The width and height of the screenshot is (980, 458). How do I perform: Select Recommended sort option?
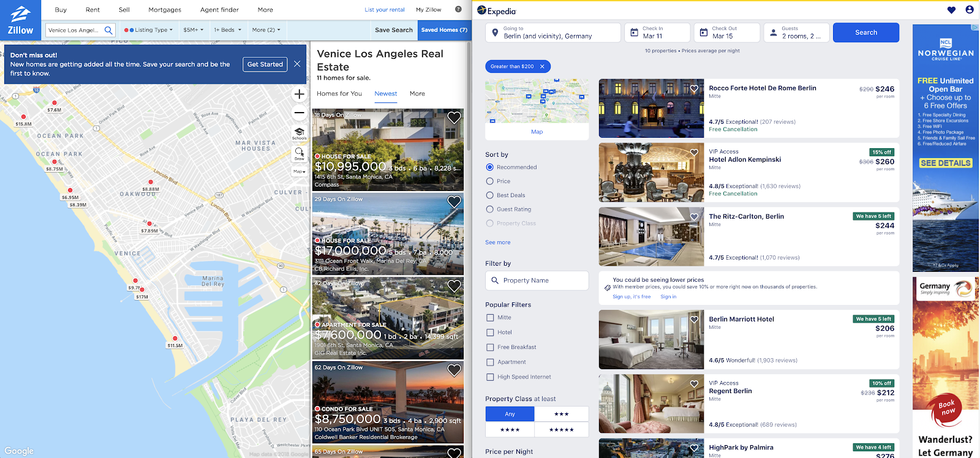coord(489,167)
